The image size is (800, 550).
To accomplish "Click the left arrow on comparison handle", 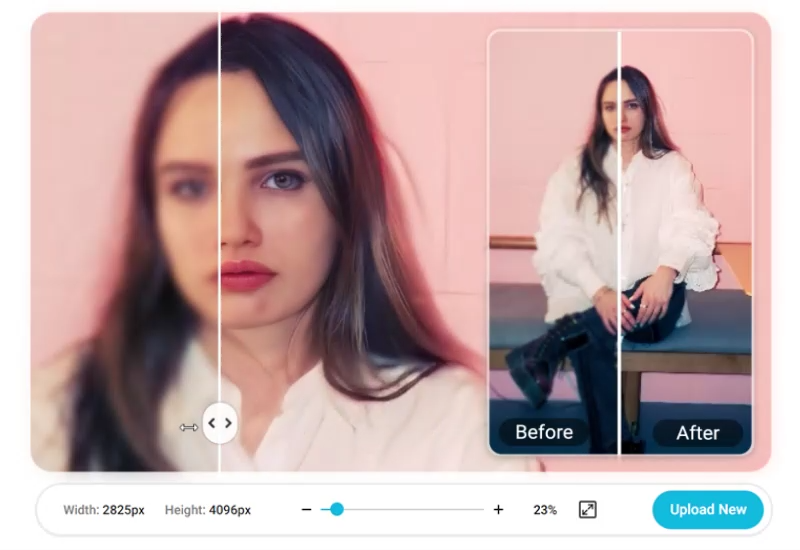I will click(212, 423).
